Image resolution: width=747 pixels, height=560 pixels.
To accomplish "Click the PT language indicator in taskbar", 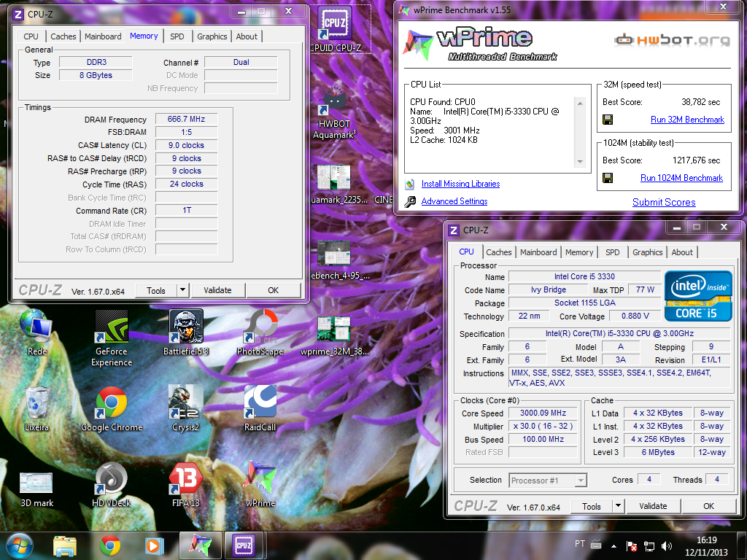I will point(580,544).
